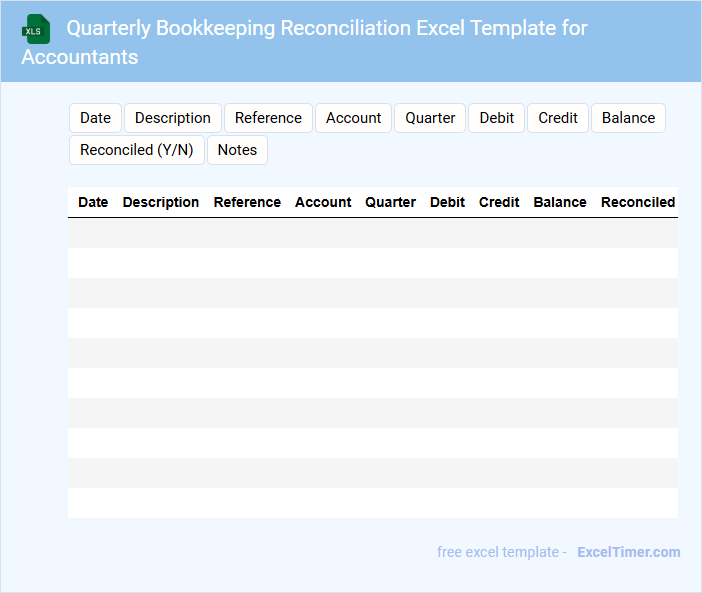
Task: Open the ExcelTimer.com link
Action: tap(628, 552)
